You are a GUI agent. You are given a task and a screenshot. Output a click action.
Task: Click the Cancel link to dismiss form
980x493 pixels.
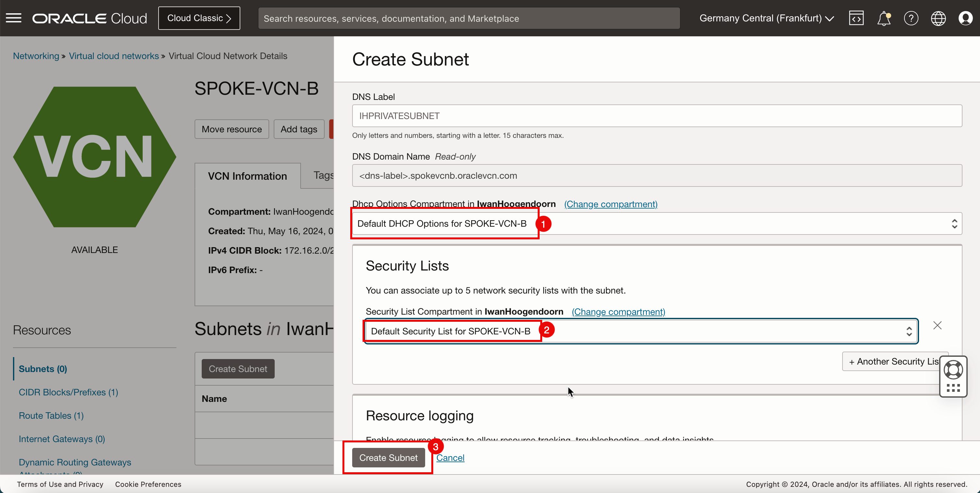click(x=450, y=457)
